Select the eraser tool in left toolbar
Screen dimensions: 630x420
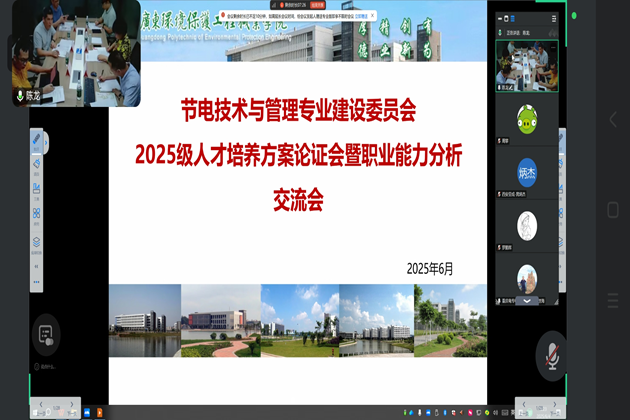click(x=37, y=163)
